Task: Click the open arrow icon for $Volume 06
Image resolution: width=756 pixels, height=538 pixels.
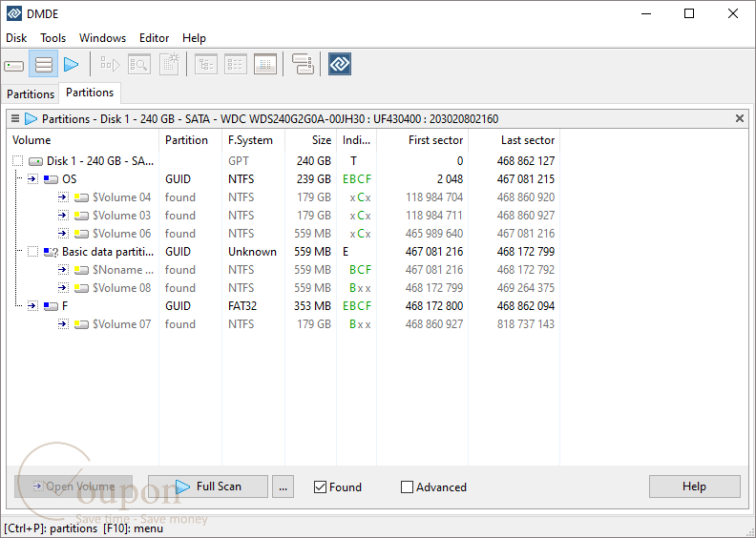Action: pos(63,234)
